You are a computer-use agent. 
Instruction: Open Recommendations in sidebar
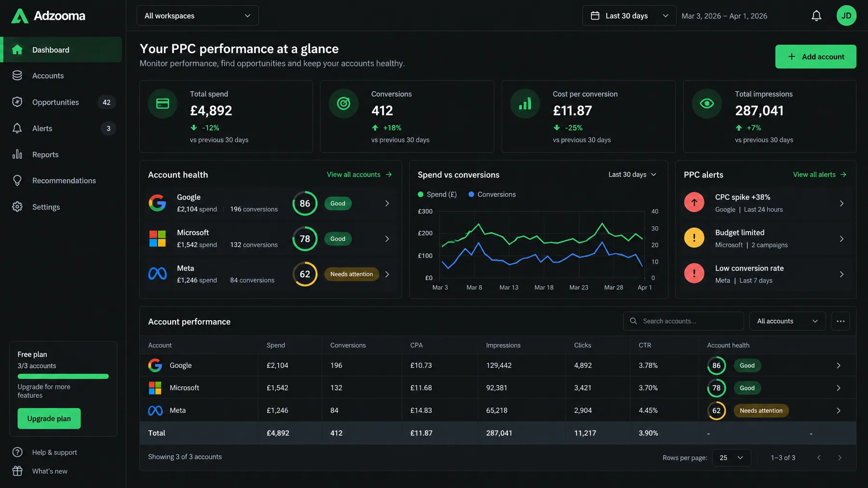[x=61, y=180]
